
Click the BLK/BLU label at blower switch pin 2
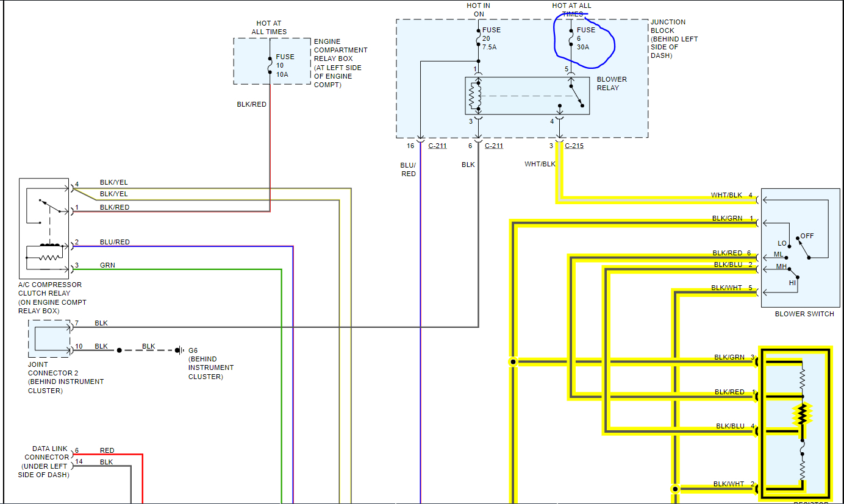[728, 264]
